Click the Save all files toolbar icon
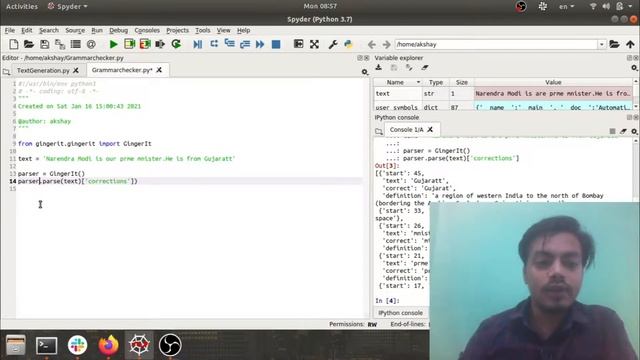The image size is (640, 360). (x=60, y=44)
